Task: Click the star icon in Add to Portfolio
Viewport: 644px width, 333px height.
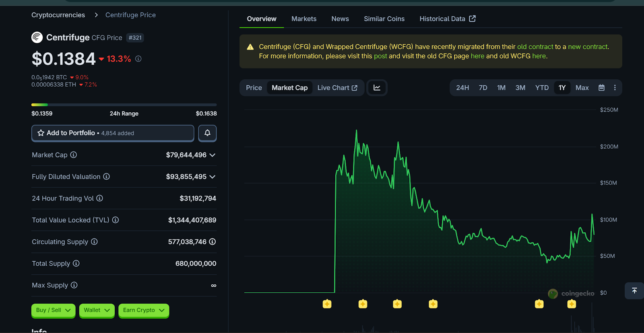Action: [41, 133]
